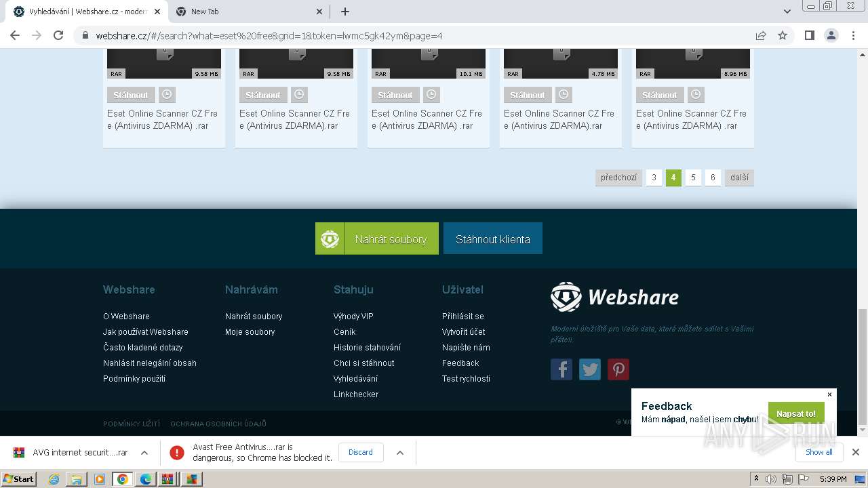The height and width of the screenshot is (488, 868).
Task: Click browser back arrow
Action: (x=15, y=35)
